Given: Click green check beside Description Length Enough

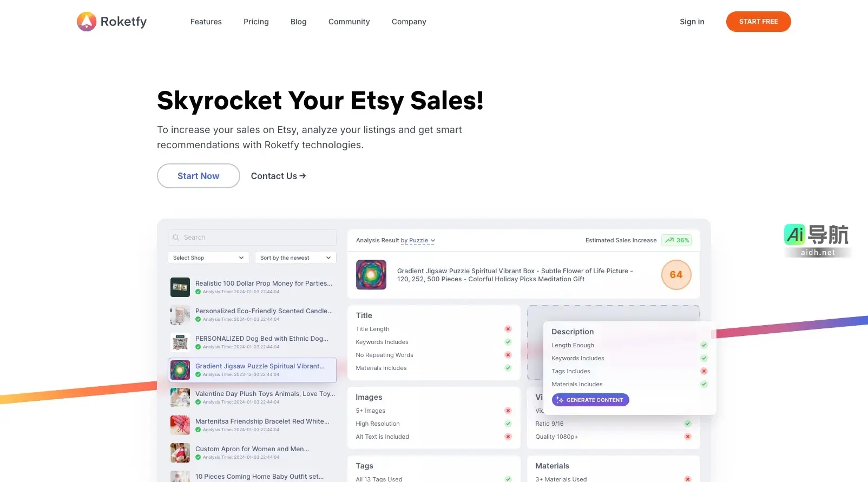Looking at the screenshot, I should click(704, 345).
